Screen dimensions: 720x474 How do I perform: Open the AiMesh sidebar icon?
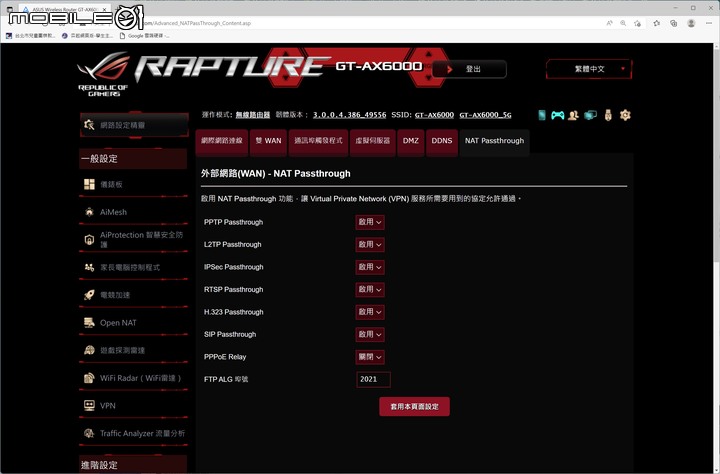coord(89,212)
